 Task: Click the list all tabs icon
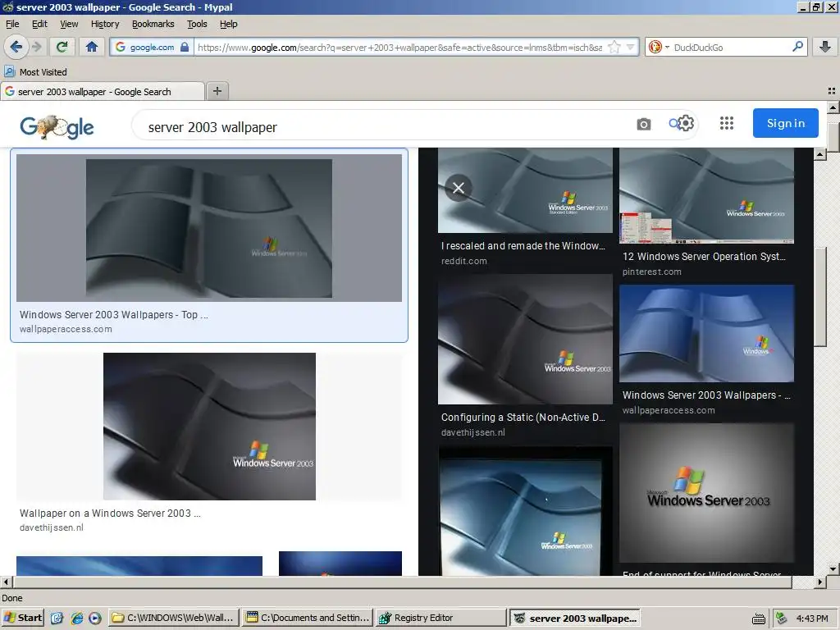pyautogui.click(x=832, y=91)
